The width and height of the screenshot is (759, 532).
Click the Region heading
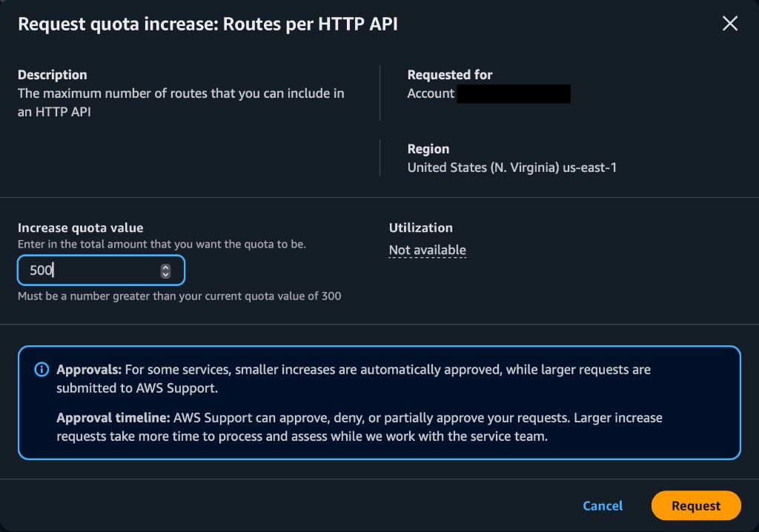coord(428,149)
